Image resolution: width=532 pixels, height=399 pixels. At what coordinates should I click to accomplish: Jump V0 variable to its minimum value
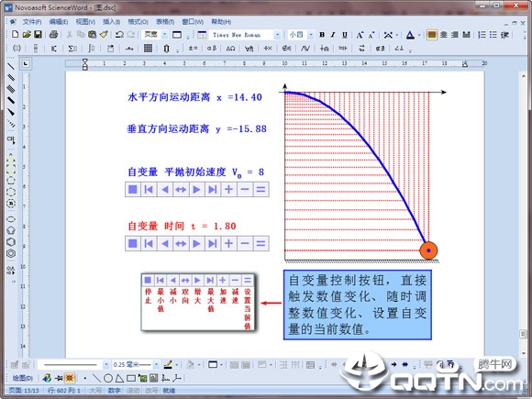pos(149,189)
